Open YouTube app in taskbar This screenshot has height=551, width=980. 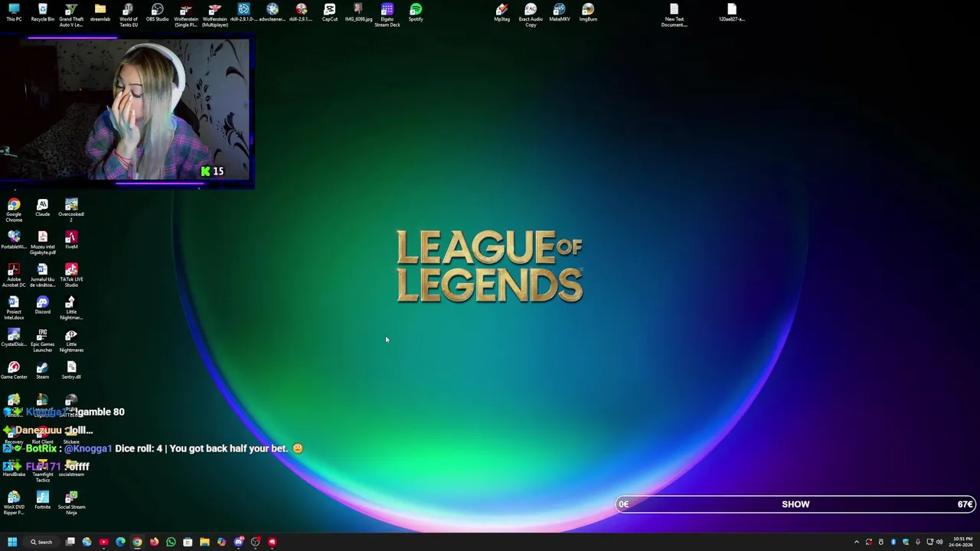[x=103, y=542]
